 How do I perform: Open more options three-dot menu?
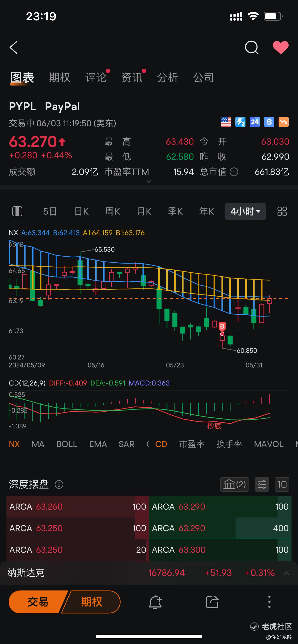269,602
